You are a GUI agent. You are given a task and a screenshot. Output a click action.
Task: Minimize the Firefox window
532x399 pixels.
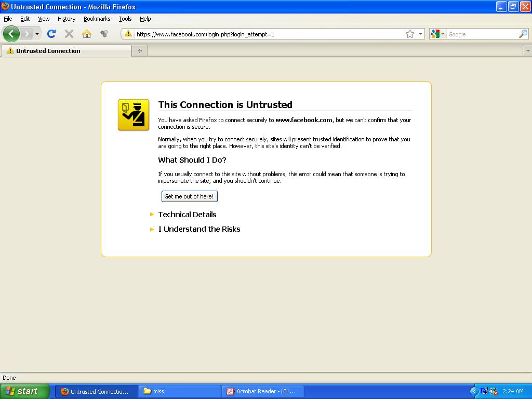pyautogui.click(x=501, y=6)
